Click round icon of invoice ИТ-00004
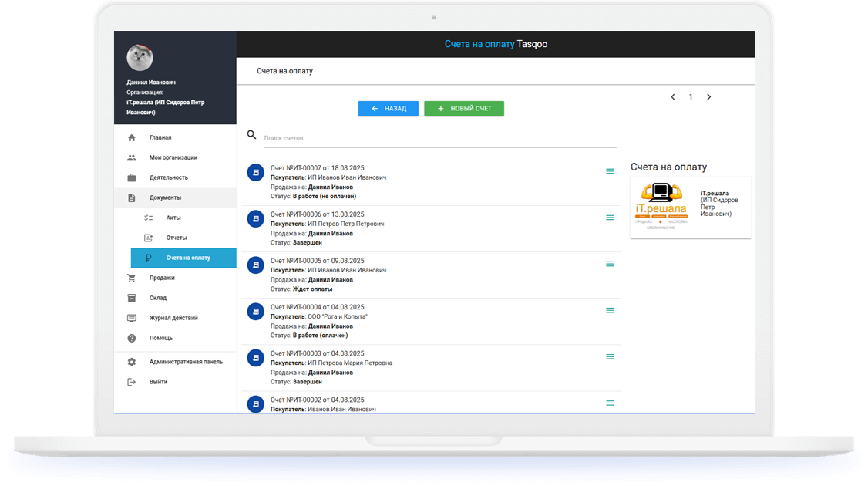868x486 pixels. click(255, 312)
